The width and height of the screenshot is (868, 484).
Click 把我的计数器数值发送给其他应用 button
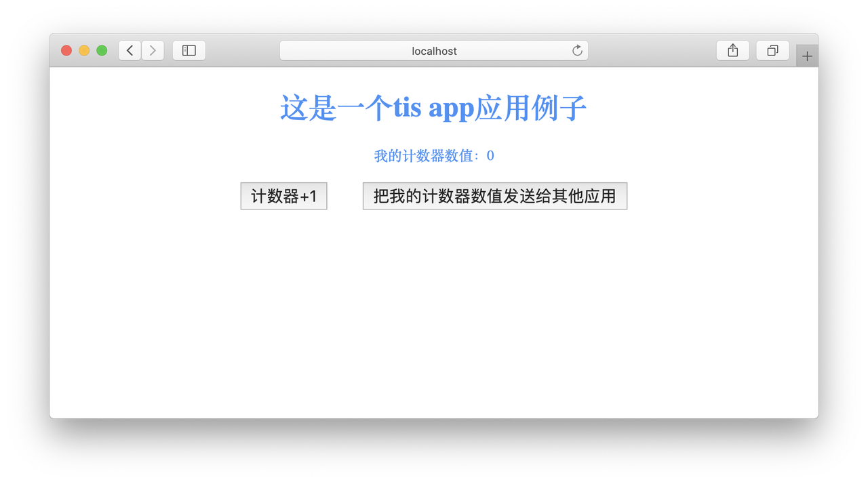pyautogui.click(x=495, y=196)
